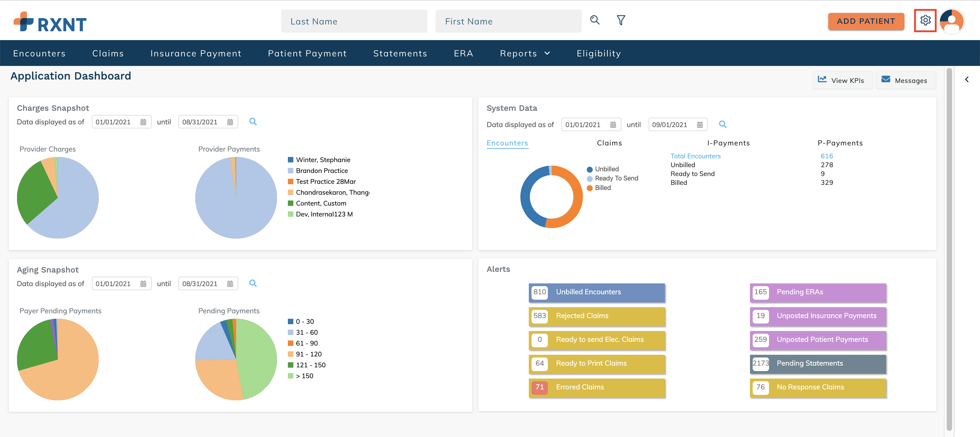Viewport: 980px width, 437px height.
Task: Open calendar for Charges Snapshot start date
Action: point(143,122)
